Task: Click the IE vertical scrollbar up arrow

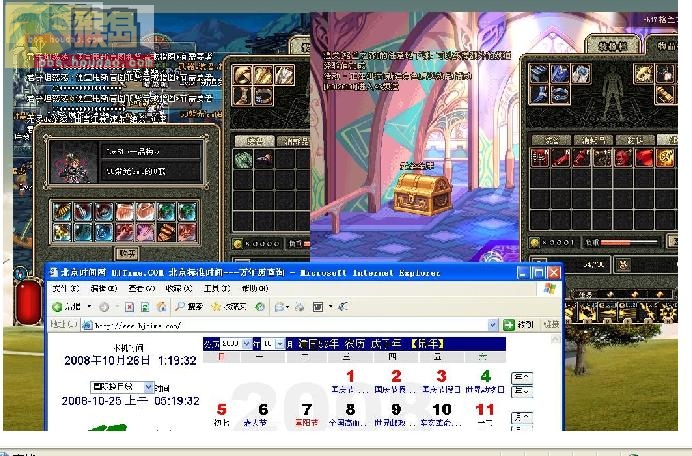Action: tap(556, 339)
